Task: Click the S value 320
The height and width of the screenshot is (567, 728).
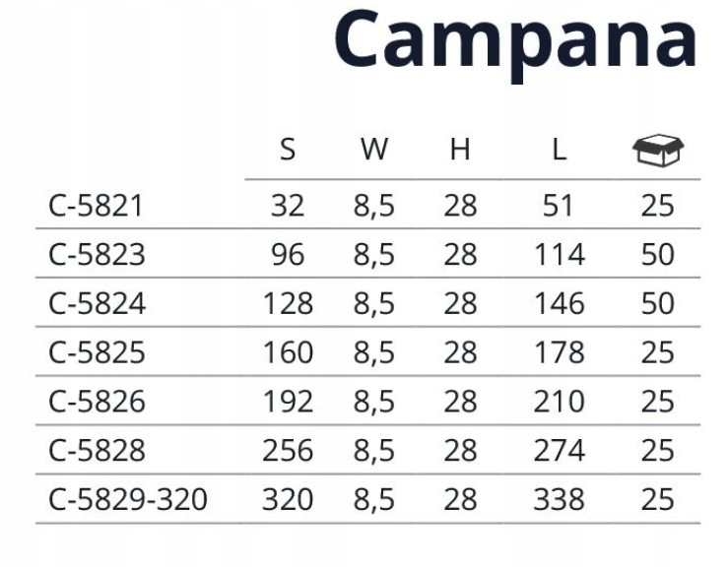Action: click(288, 500)
